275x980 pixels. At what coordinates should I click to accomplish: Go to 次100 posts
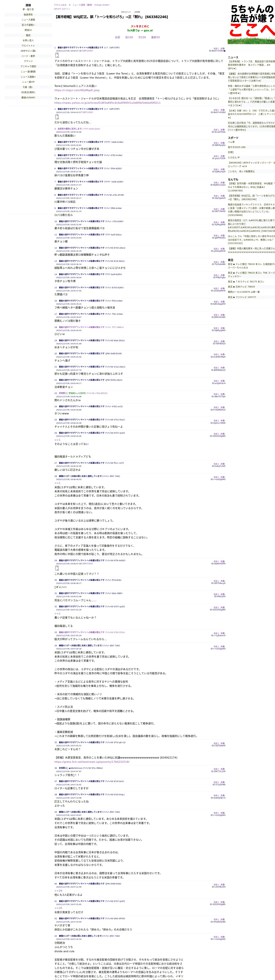tap(142, 37)
